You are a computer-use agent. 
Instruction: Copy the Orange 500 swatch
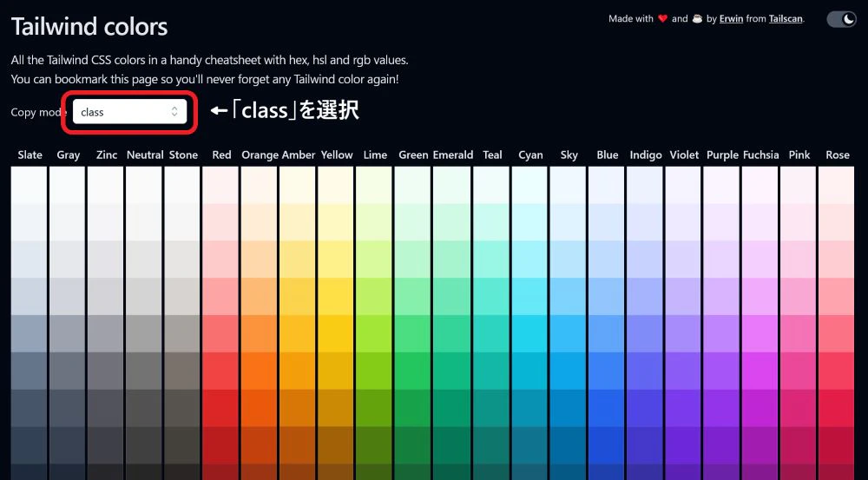pos(259,371)
